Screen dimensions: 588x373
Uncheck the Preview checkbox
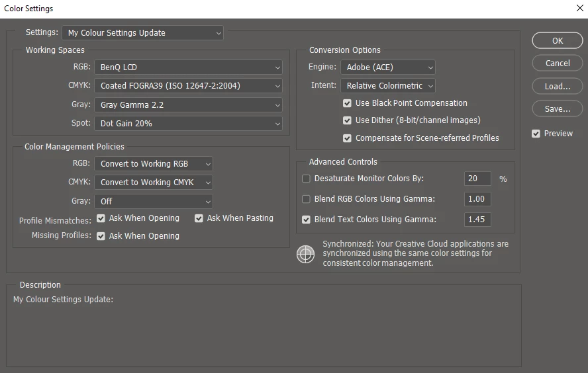coord(536,134)
